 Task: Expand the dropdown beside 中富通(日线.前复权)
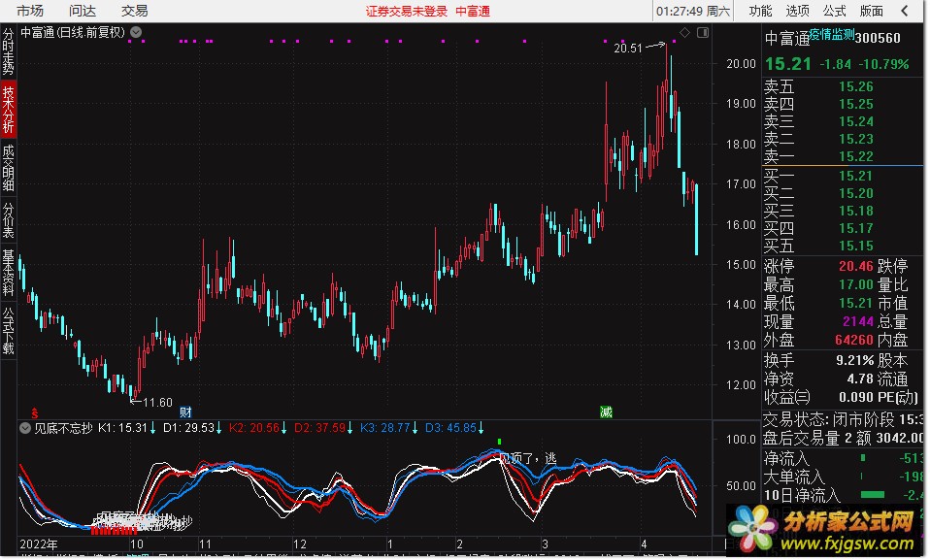(136, 32)
